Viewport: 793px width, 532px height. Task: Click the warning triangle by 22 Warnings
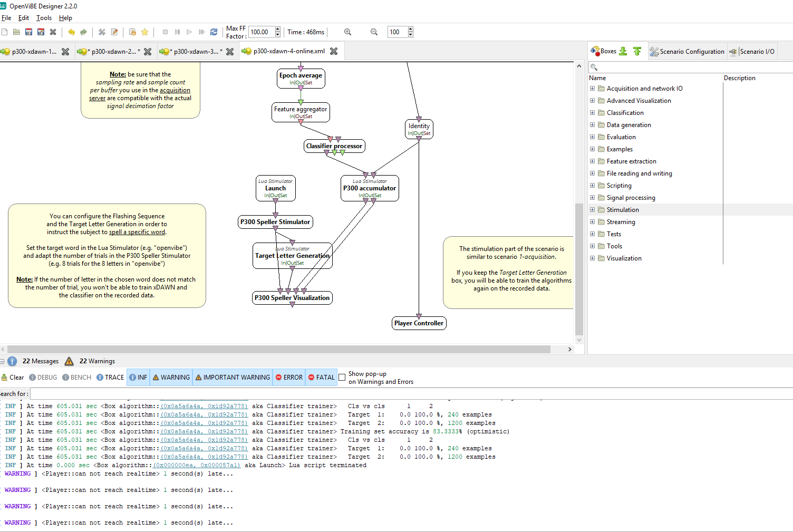[x=69, y=361]
